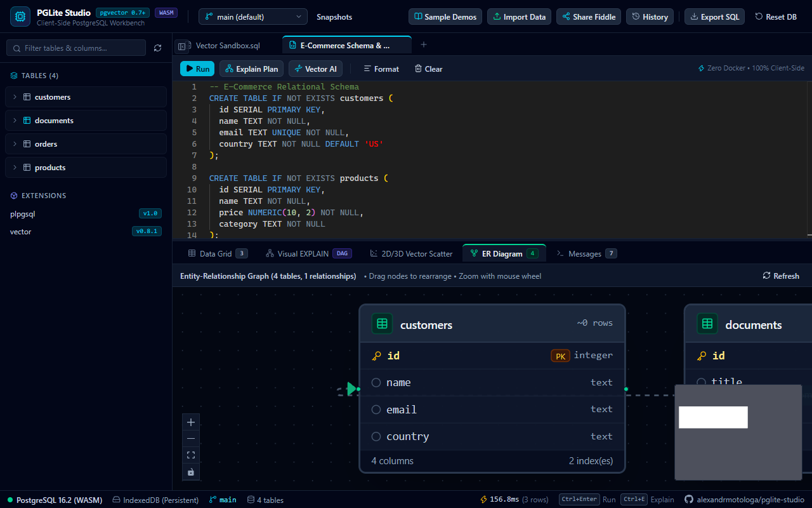Screen dimensions: 812x508
Task: Open the branch selector main (default)
Action: pos(253,17)
